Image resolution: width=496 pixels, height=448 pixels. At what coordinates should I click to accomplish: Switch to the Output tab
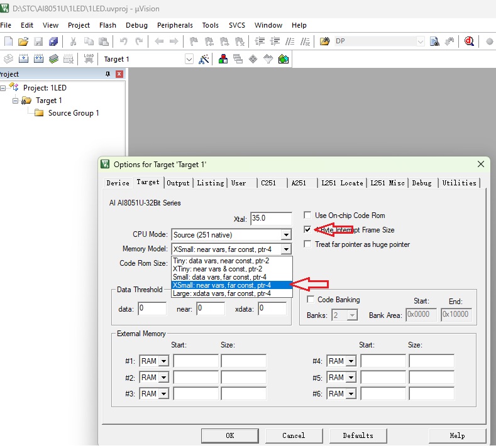pyautogui.click(x=178, y=183)
